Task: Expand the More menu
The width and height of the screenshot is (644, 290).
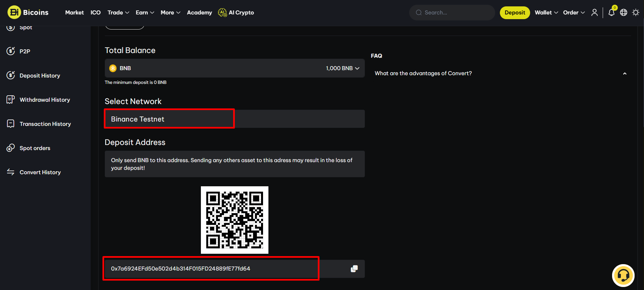Action: (x=170, y=12)
